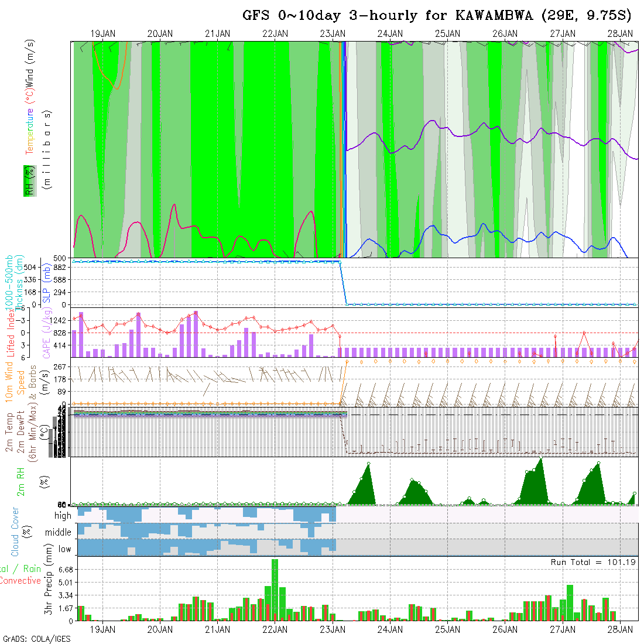Click the GrADS: COLA/IGES credit text
The width and height of the screenshot is (644, 644).
coord(36,639)
